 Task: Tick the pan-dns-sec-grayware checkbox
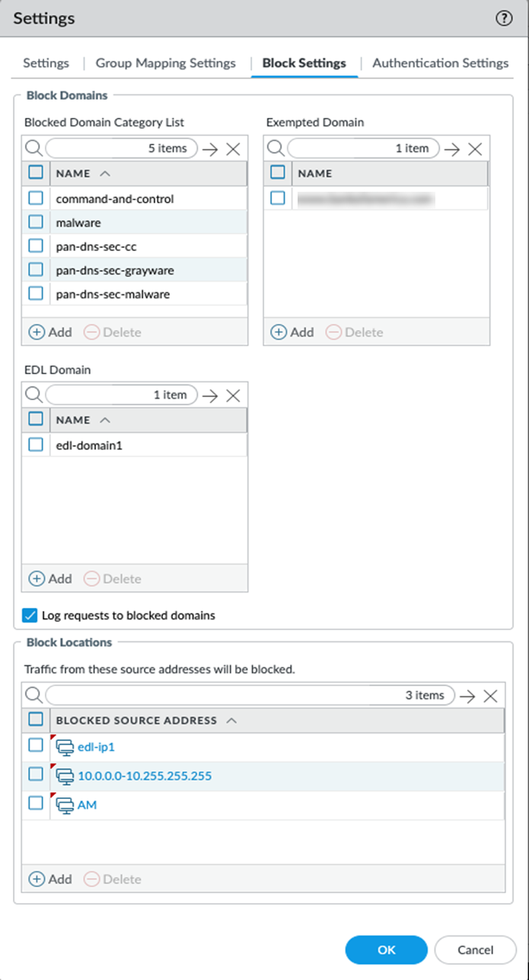pos(36,269)
